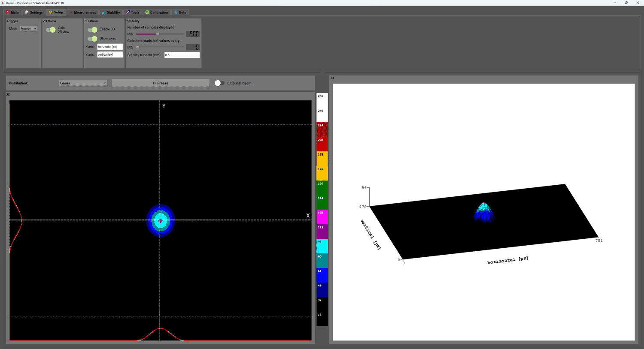Click the Measurement tab icon

point(71,12)
